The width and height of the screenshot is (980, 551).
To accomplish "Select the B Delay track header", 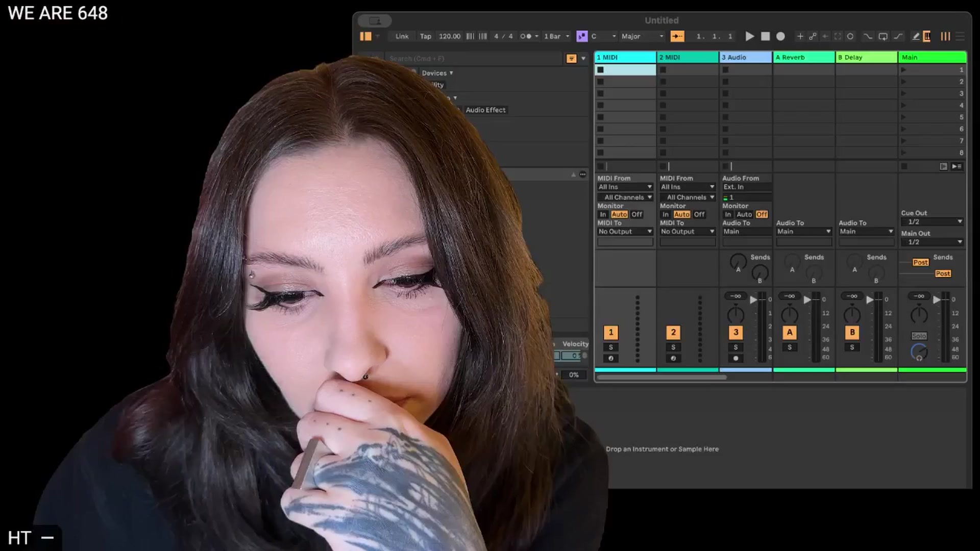I will [x=866, y=57].
